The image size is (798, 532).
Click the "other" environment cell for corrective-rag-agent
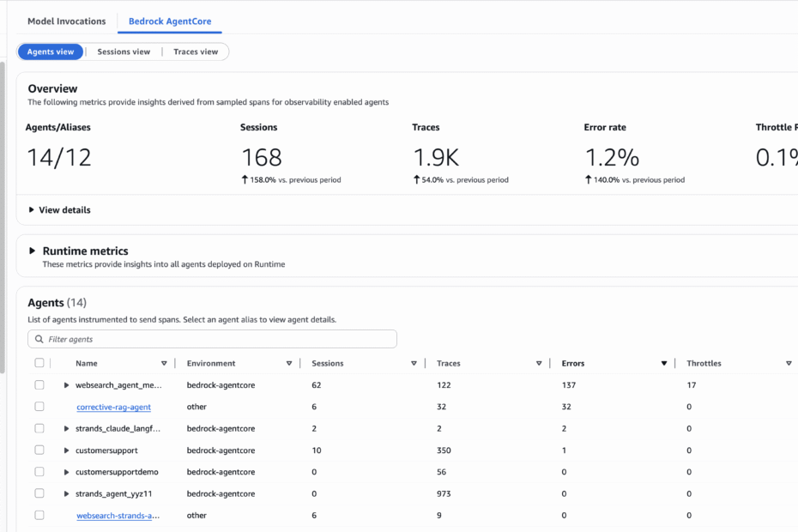pos(196,407)
